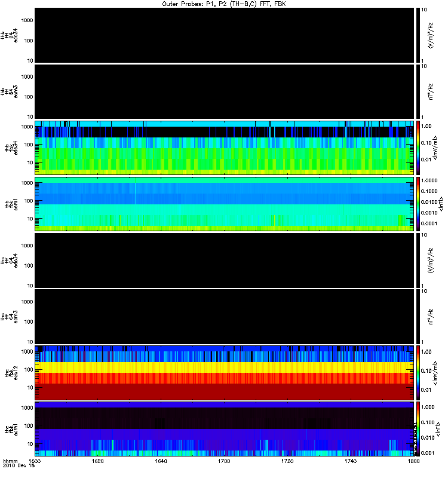Click the "0.1000" colorbar tick value
The image size is (448, 478).
coord(429,191)
